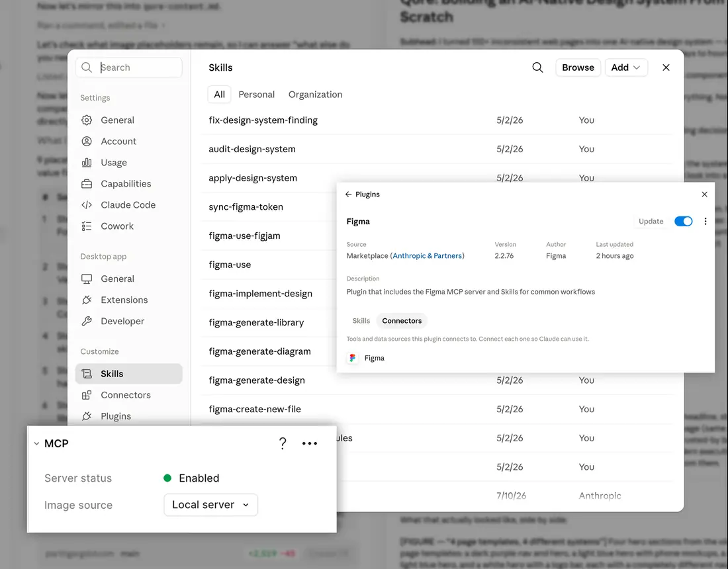Viewport: 728px width, 569px height.
Task: Collapse the MCP section chevron
Action: click(36, 444)
